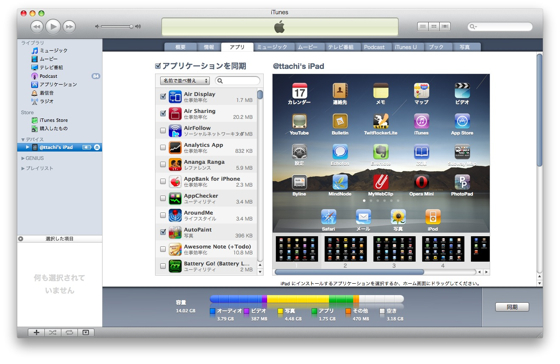Select home screen page 3 thumbnail
The width and height of the screenshot is (560, 364).
coord(394,249)
